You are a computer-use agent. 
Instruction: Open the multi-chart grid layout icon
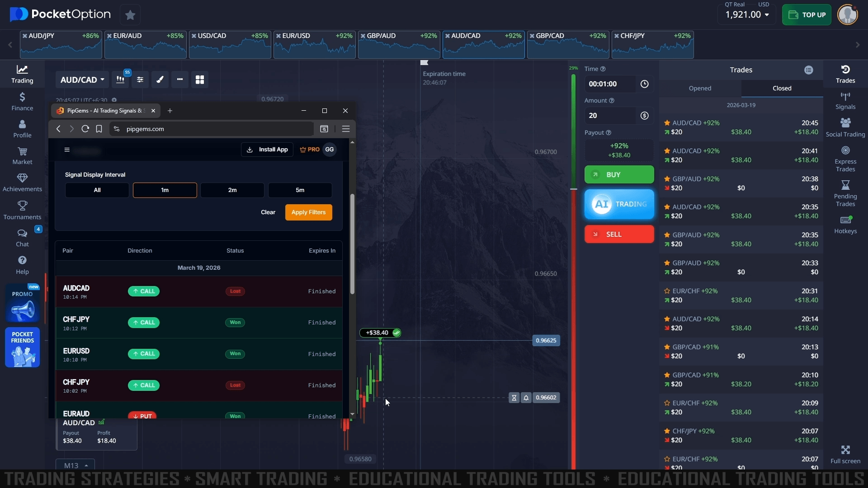click(200, 80)
